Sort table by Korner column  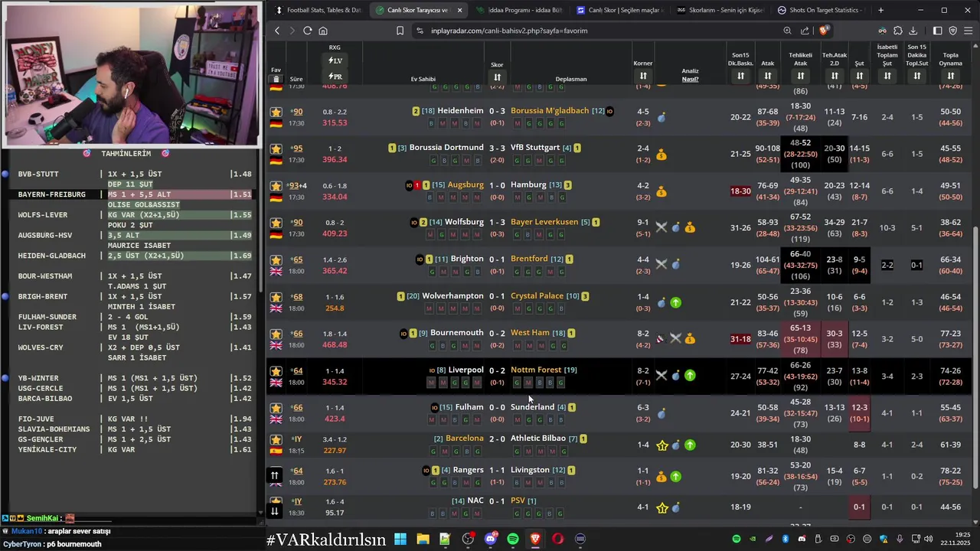643,76
